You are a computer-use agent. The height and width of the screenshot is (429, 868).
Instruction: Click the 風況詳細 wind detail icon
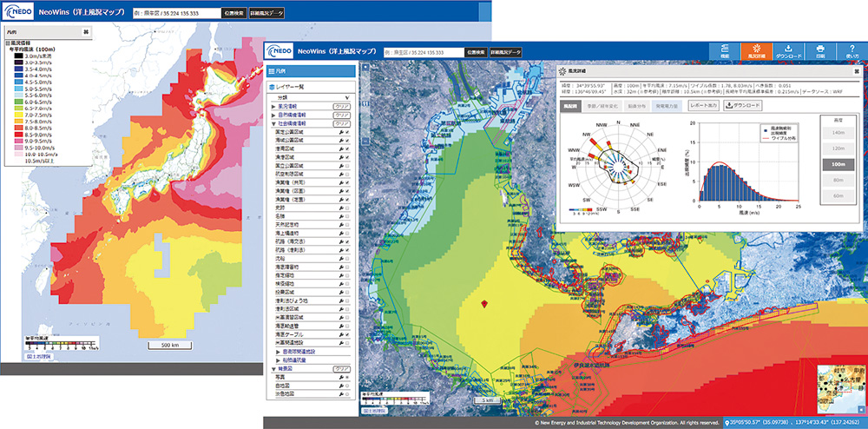(x=756, y=50)
